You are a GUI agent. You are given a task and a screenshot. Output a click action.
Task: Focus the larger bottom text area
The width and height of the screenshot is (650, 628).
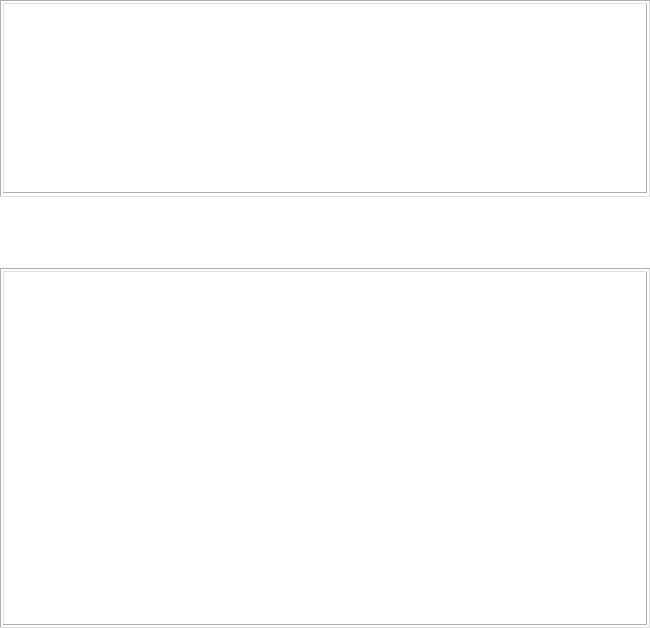pyautogui.click(x=325, y=448)
